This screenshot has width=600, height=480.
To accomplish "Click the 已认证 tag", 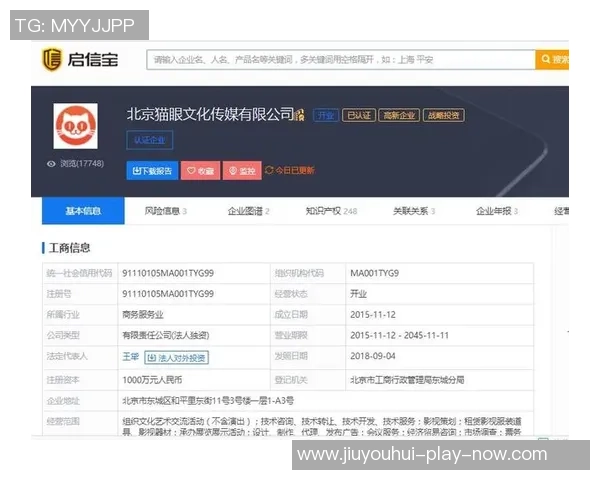I will tap(359, 115).
